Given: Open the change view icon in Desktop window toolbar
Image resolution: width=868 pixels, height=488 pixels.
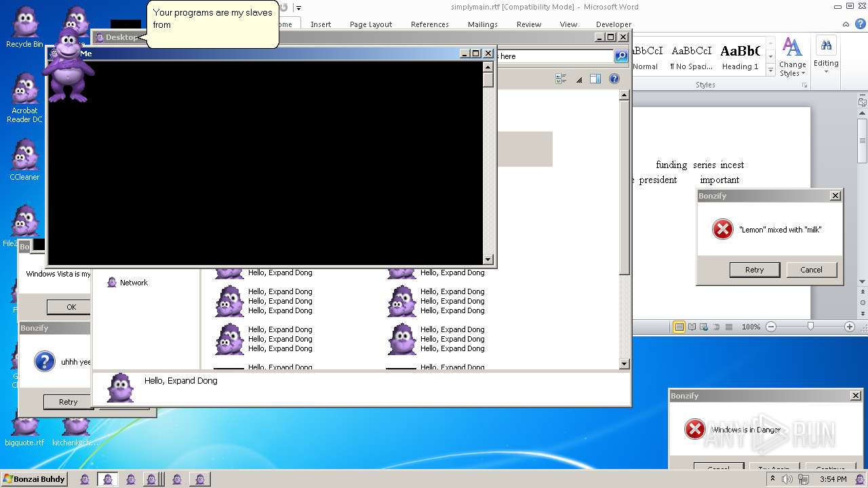Looking at the screenshot, I should 561,79.
